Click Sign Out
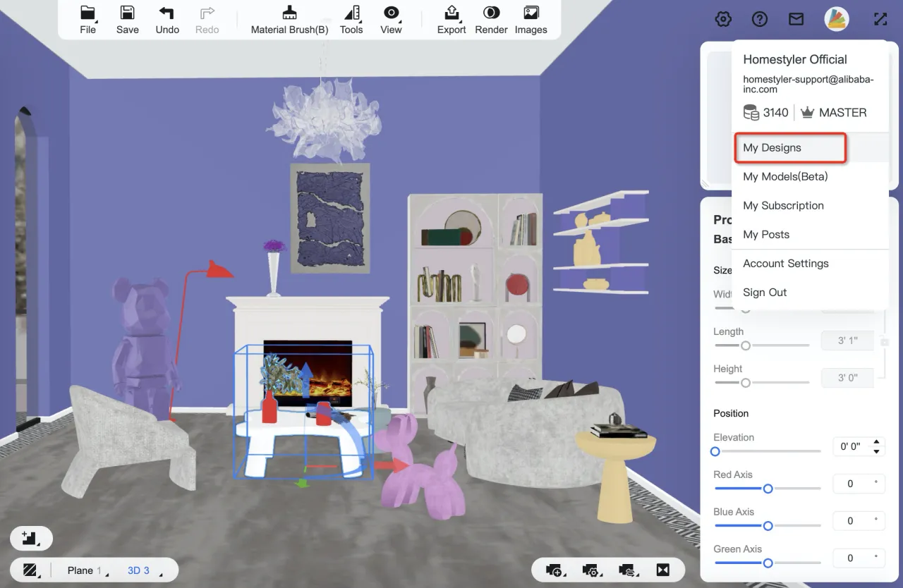The width and height of the screenshot is (903, 588). pos(765,293)
